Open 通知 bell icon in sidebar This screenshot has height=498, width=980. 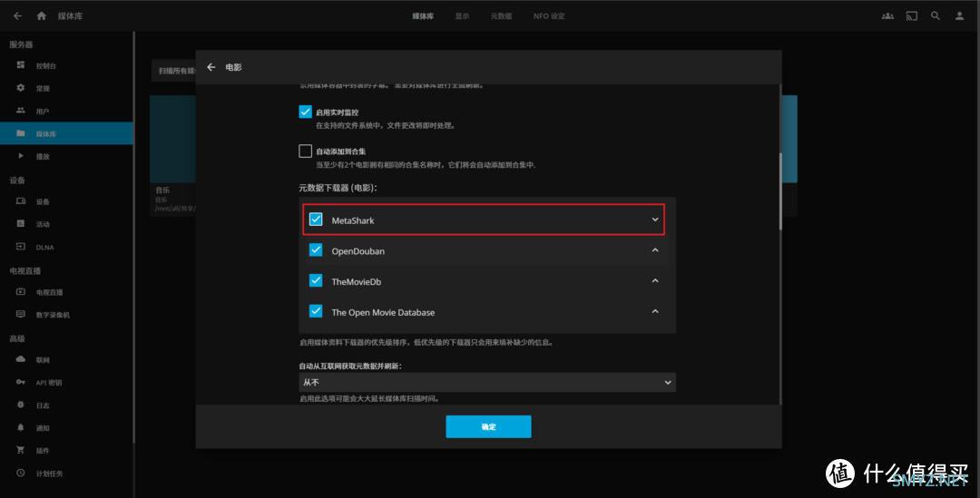pyautogui.click(x=21, y=427)
